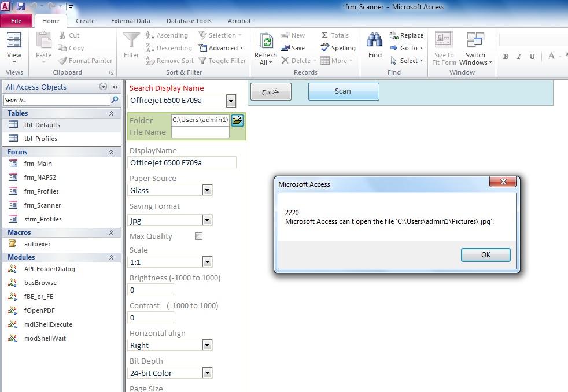The height and width of the screenshot is (392, 568).
Task: Click the Switch Windows icon
Action: pos(475,40)
